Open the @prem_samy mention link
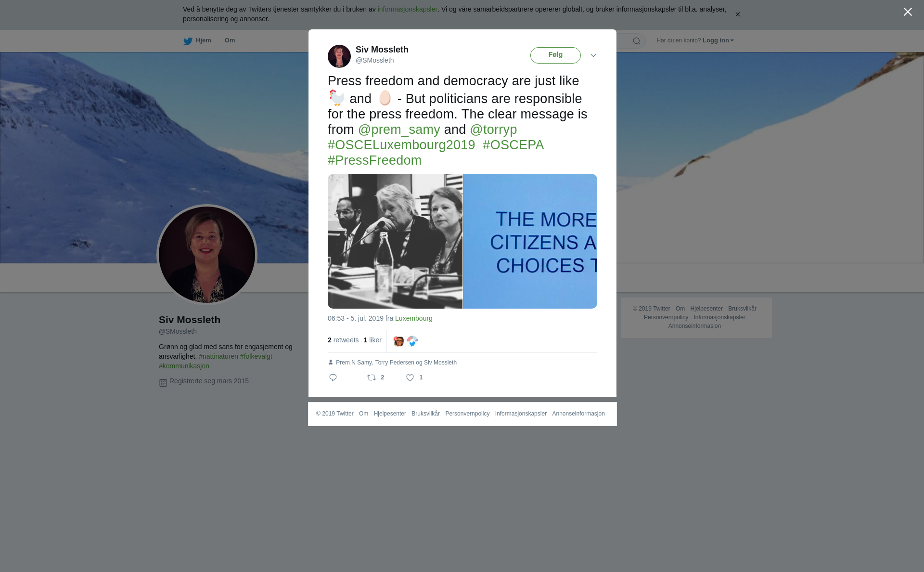The width and height of the screenshot is (924, 572). [399, 130]
